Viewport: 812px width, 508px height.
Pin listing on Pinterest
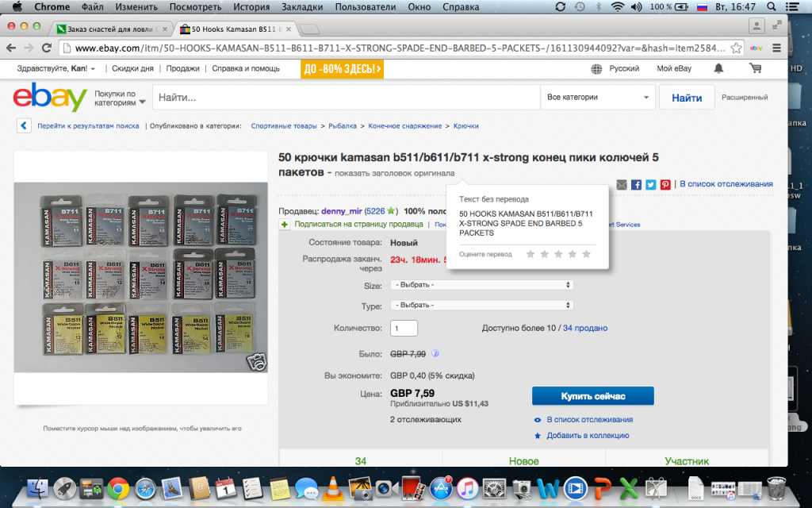[x=665, y=184]
